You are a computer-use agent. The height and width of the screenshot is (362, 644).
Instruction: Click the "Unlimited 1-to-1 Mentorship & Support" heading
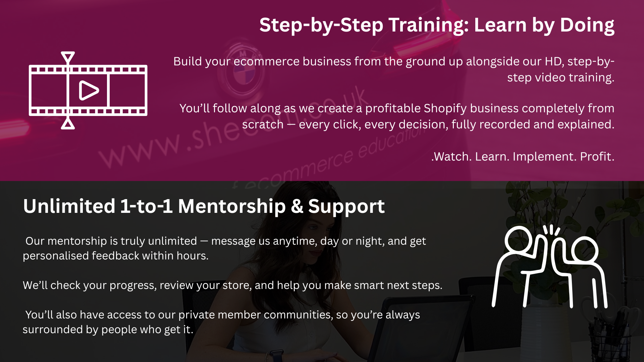204,206
